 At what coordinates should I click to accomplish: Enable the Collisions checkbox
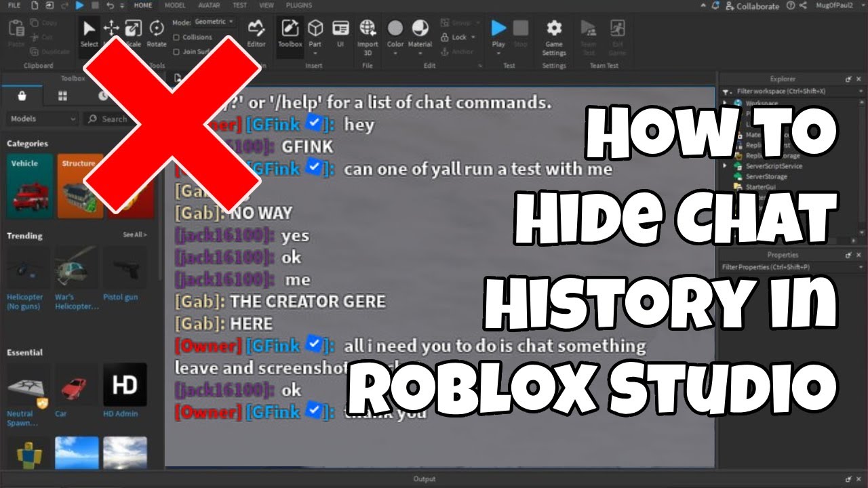click(x=176, y=38)
